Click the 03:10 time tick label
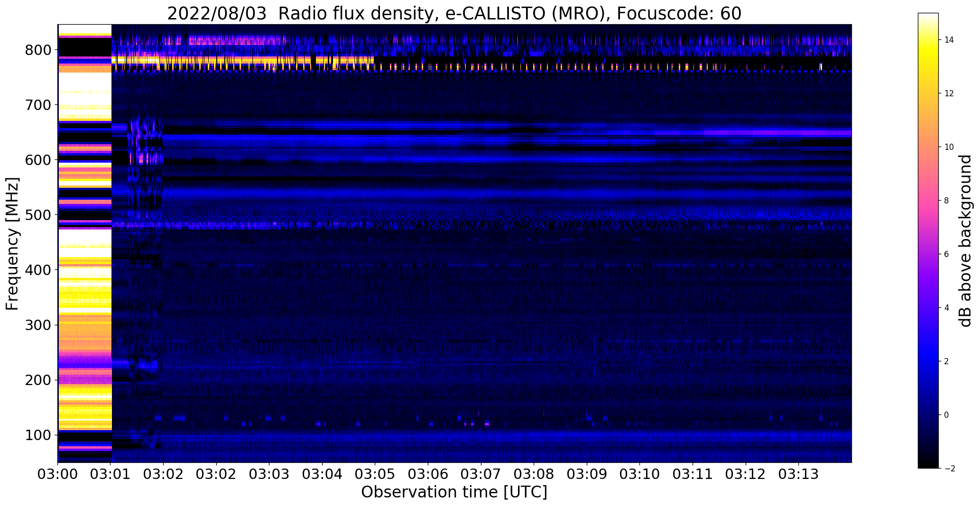 pyautogui.click(x=640, y=474)
